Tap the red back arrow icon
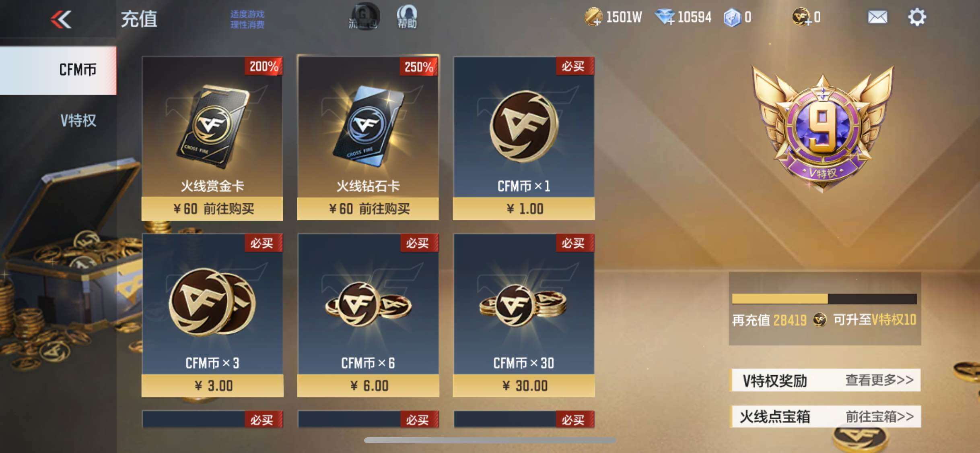 61,19
